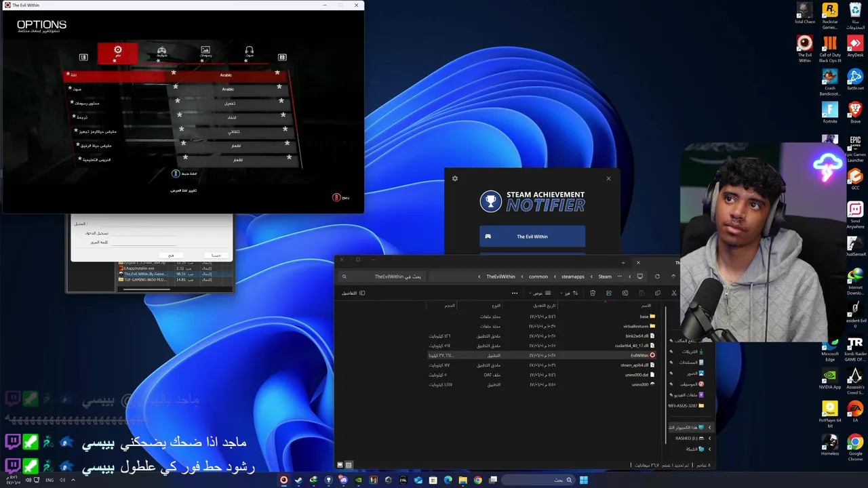Click the search field in TheEvilWithin Explorer window
This screenshot has width=868, height=488.
pos(382,277)
